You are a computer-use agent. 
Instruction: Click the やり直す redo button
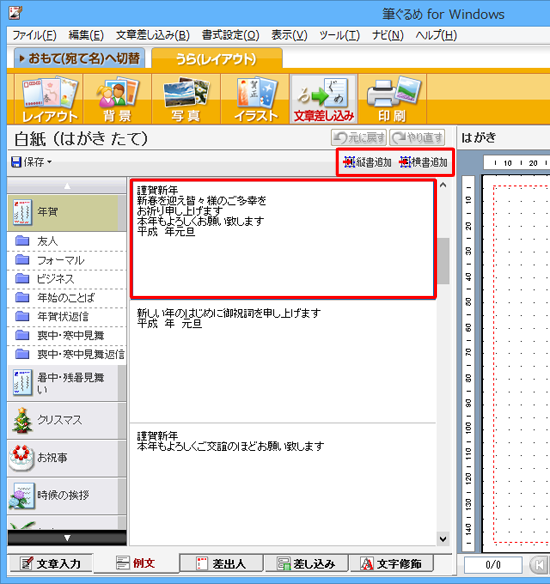point(417,138)
